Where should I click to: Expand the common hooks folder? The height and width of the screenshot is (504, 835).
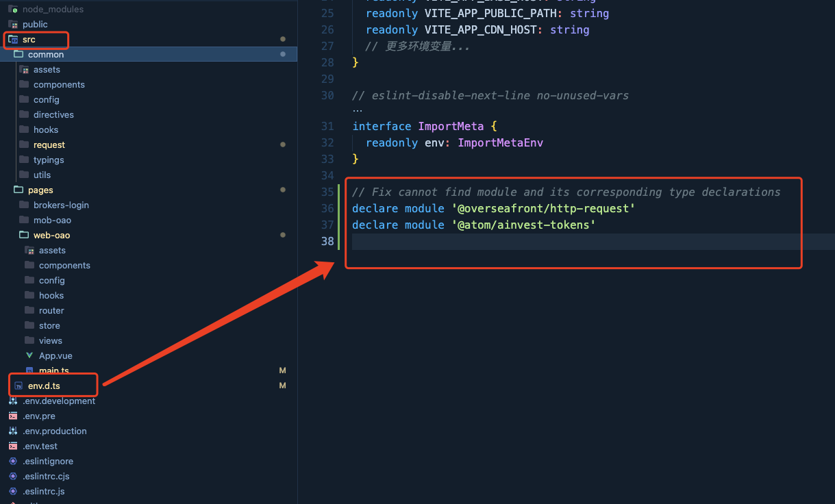46,129
